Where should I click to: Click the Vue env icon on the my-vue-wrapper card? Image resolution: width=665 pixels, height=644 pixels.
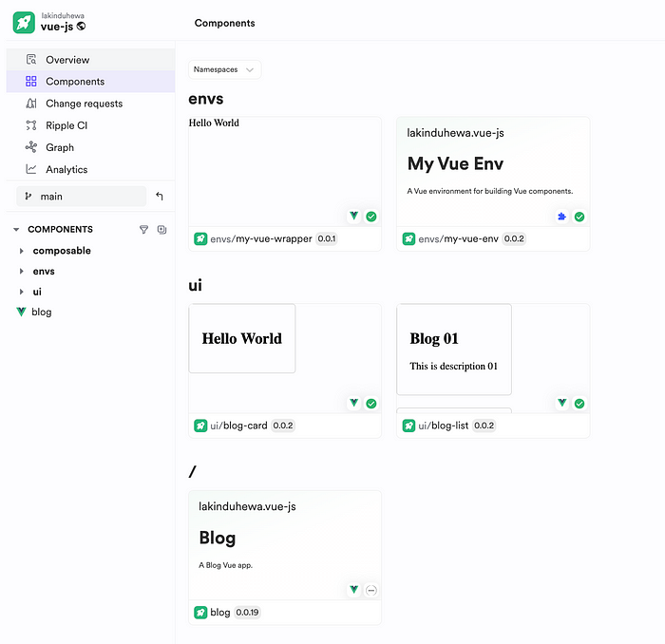(x=354, y=216)
